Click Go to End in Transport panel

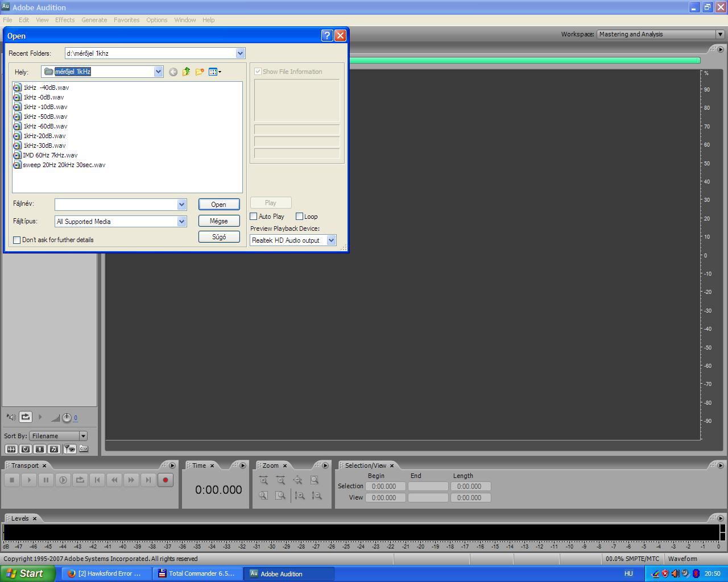click(x=148, y=480)
